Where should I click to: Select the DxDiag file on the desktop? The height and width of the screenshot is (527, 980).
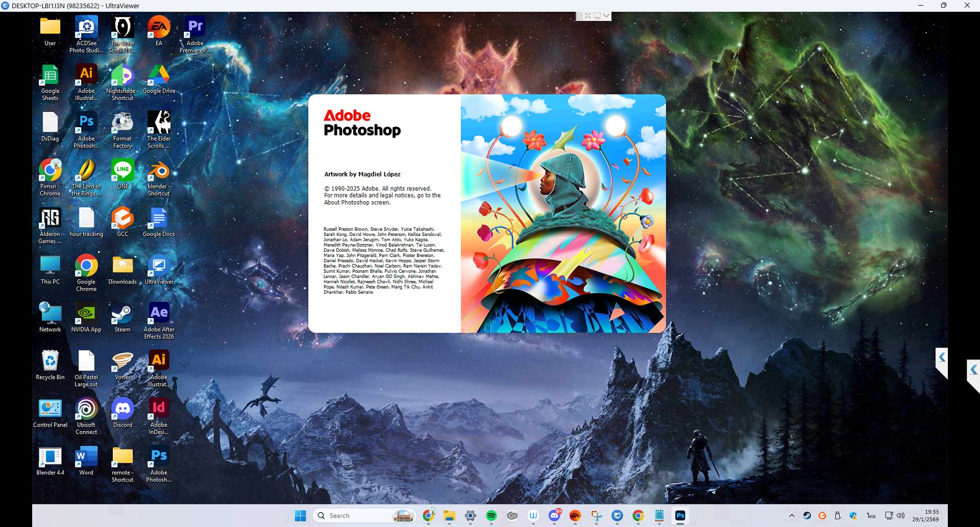pos(50,126)
